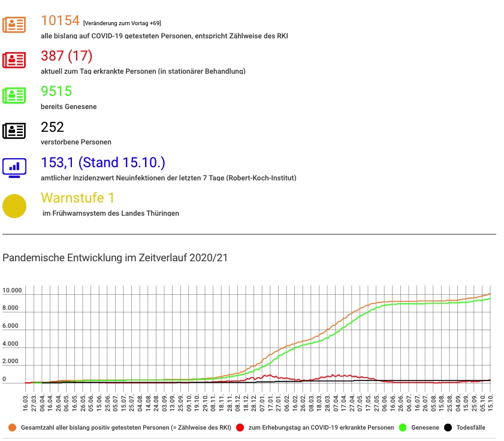This screenshot has height=441, width=504.
Task: Click the orange ID card icon beside 10154
Action: click(x=14, y=25)
